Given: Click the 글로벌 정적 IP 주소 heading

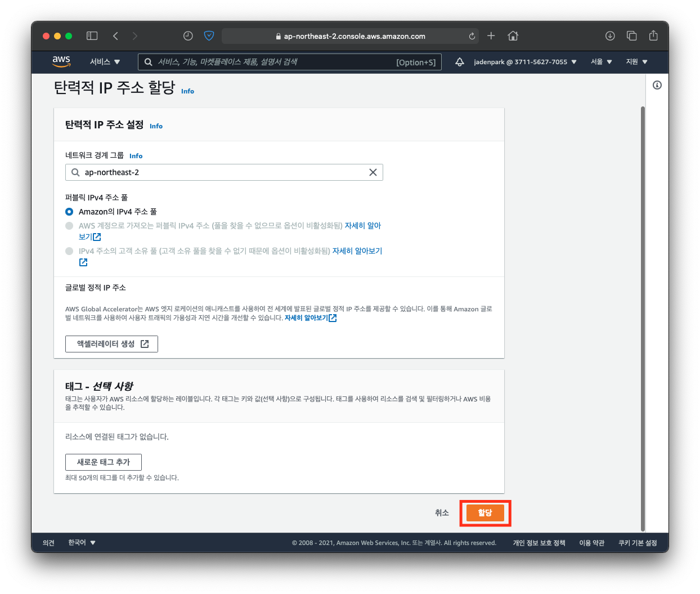Looking at the screenshot, I should coord(96,288).
